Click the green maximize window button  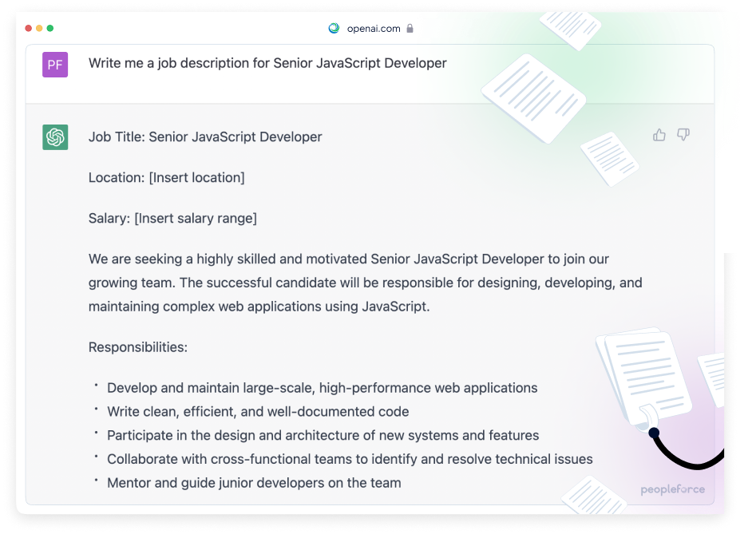[50, 29]
